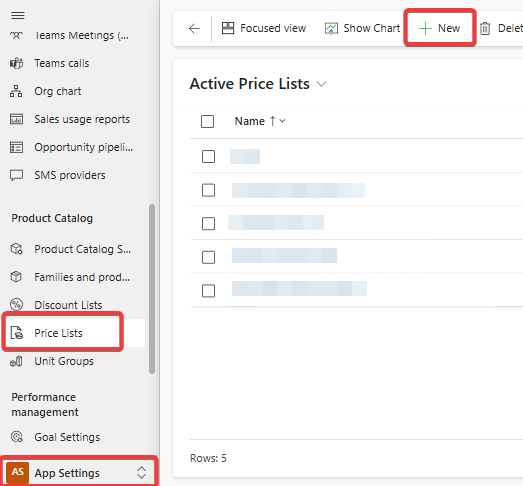Select Price Lists in the sidebar

point(58,333)
